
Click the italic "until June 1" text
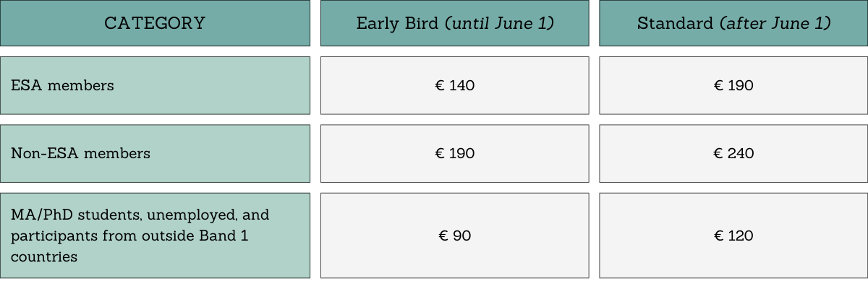499,23
